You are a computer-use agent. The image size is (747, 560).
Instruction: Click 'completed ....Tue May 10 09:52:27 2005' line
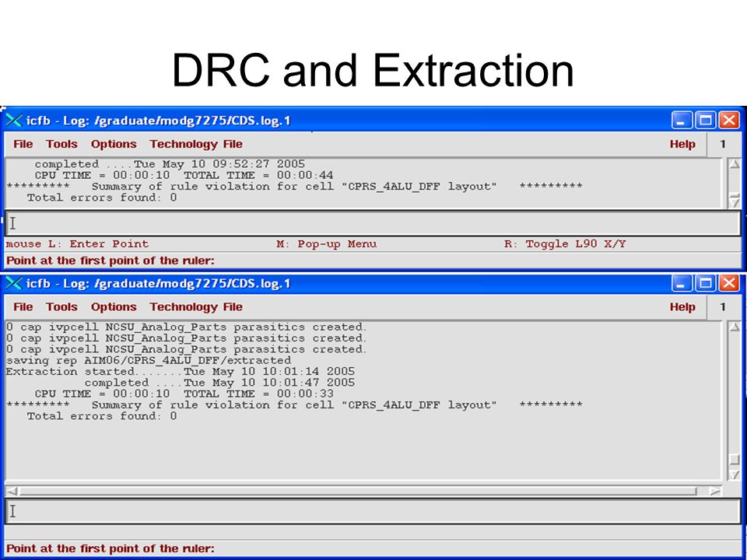[170, 164]
